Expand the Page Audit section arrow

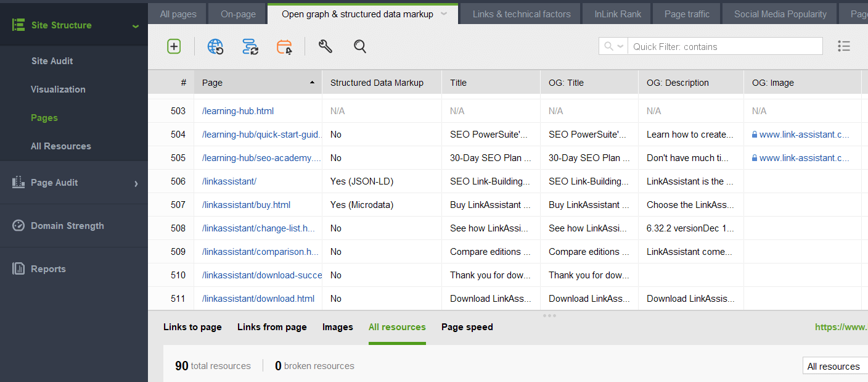[136, 183]
